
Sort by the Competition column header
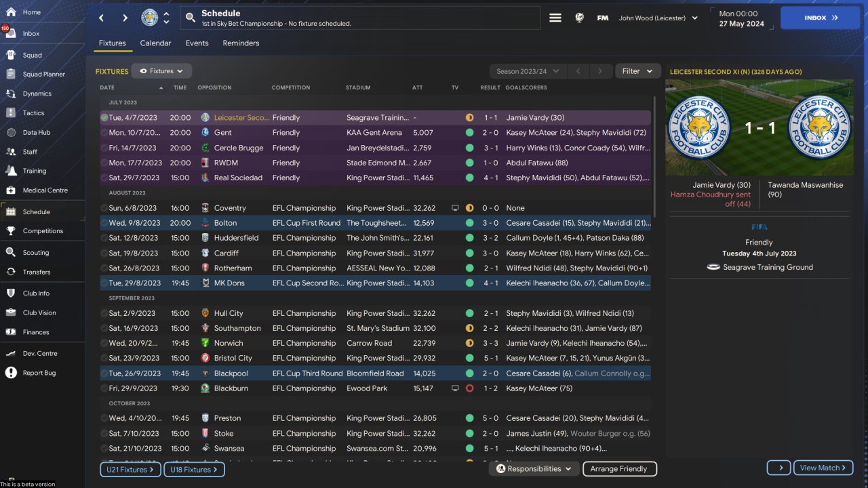291,87
